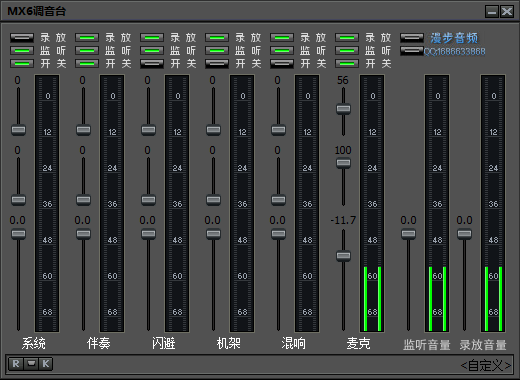Image resolution: width=520 pixels, height=380 pixels.
Task: Click the 机架 channel 0.0 volume fader
Action: pyautogui.click(x=213, y=234)
